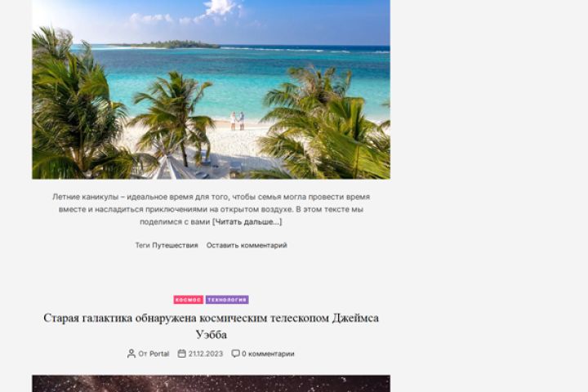Click the Оставить комментарий link

(x=247, y=245)
